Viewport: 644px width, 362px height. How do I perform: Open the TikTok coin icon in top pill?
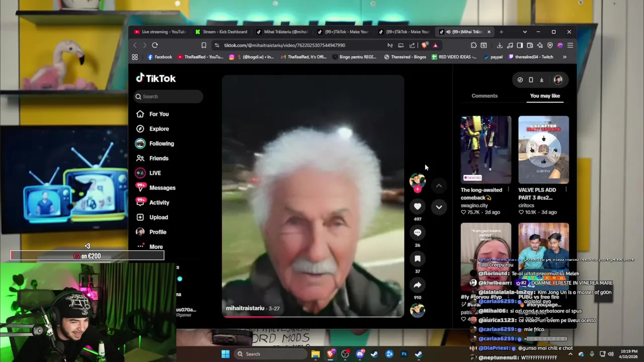pos(520,79)
